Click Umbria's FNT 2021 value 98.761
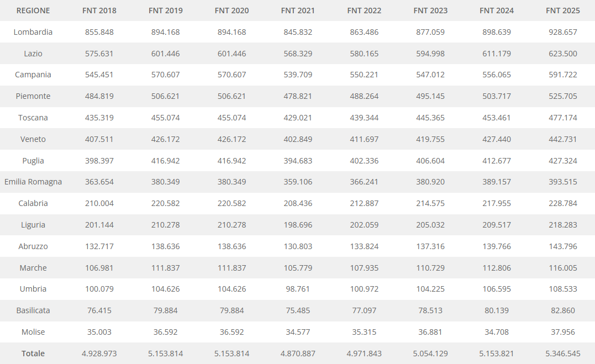This screenshot has width=595, height=364. click(x=298, y=289)
